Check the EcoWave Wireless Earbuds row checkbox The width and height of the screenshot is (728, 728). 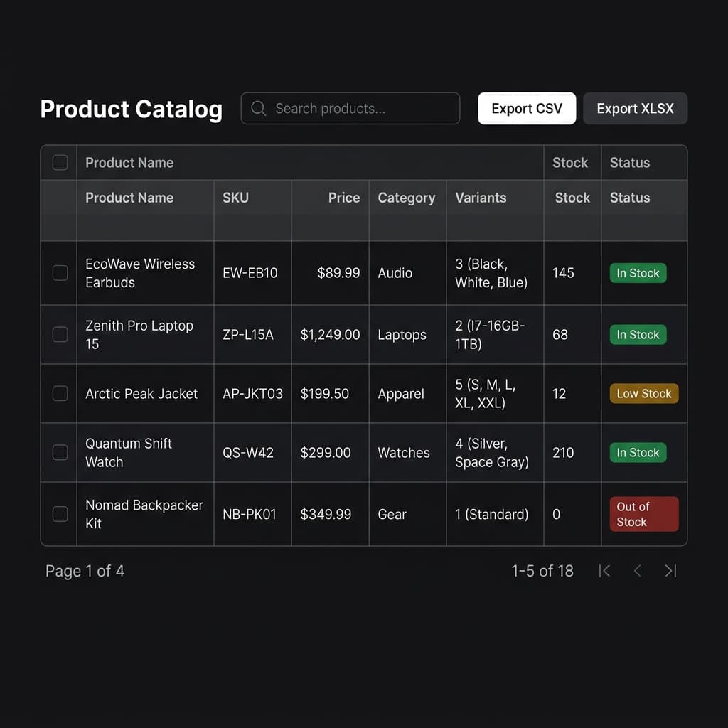[60, 273]
